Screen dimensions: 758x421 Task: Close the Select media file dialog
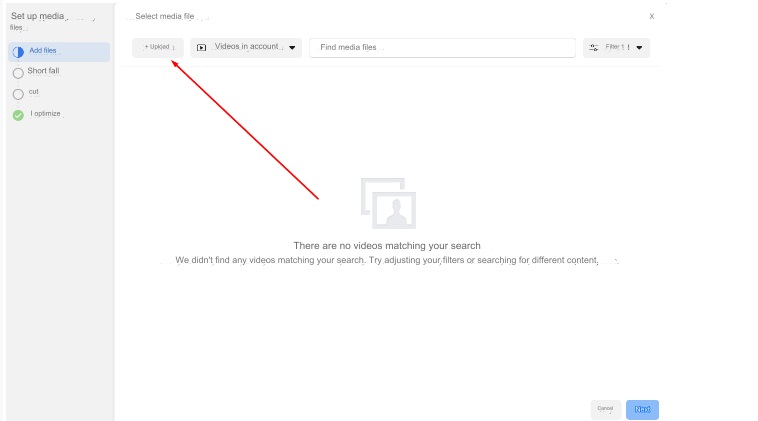click(651, 16)
